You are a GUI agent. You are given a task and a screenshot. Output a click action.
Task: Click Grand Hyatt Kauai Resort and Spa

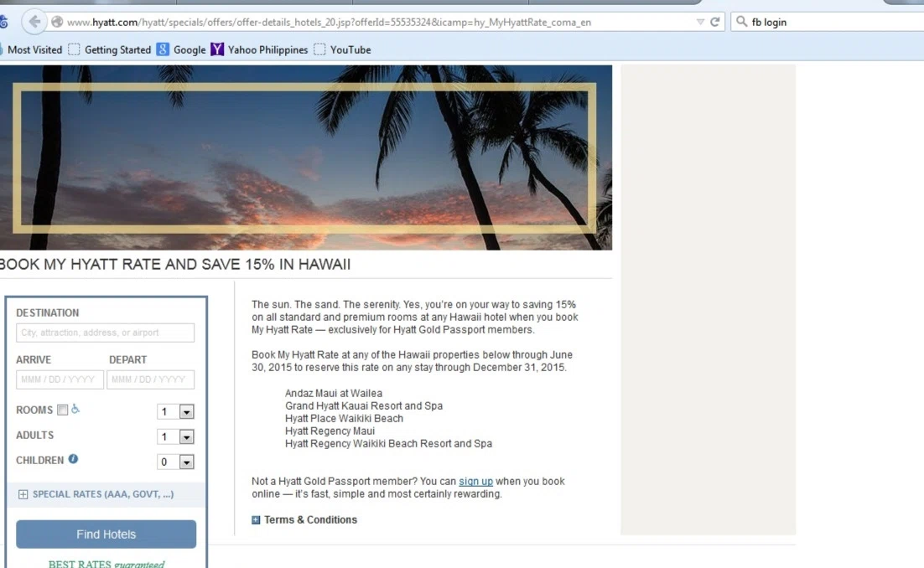pyautogui.click(x=364, y=406)
